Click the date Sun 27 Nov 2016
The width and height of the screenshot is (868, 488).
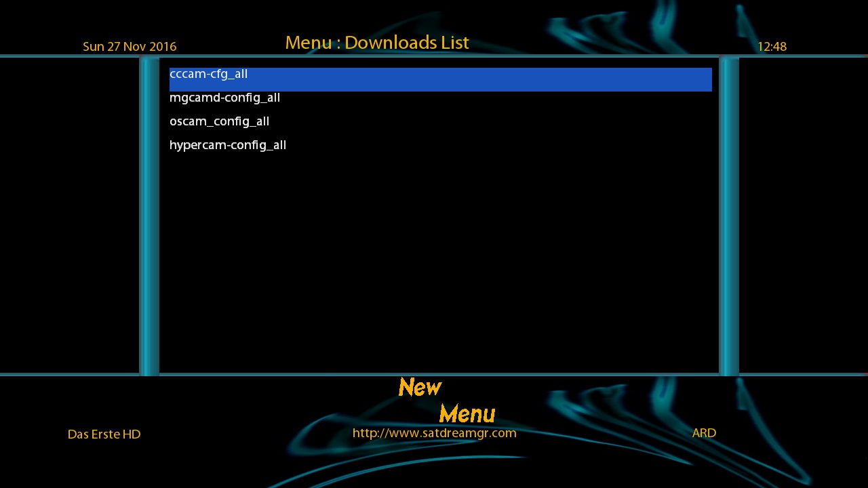(130, 47)
